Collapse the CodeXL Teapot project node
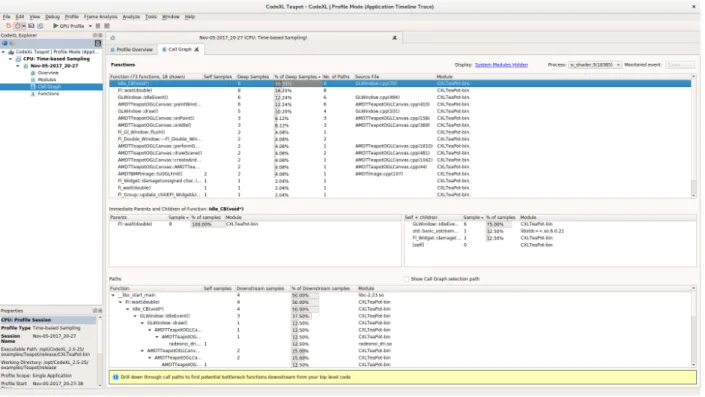This screenshot has width=705, height=397. (x=4, y=52)
